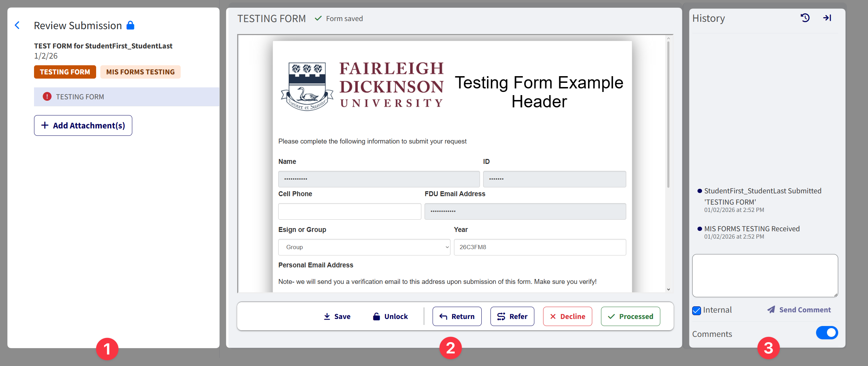Select the TESTING FORM orange tag

65,72
